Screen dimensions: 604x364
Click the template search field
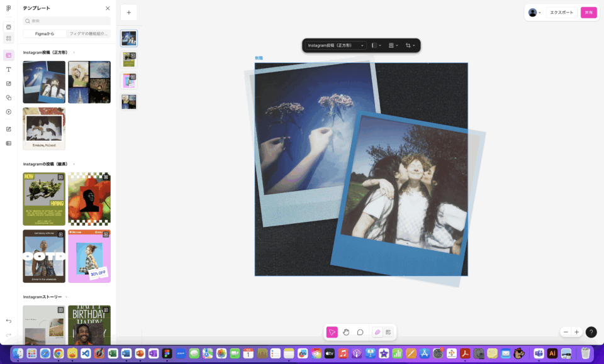(67, 21)
